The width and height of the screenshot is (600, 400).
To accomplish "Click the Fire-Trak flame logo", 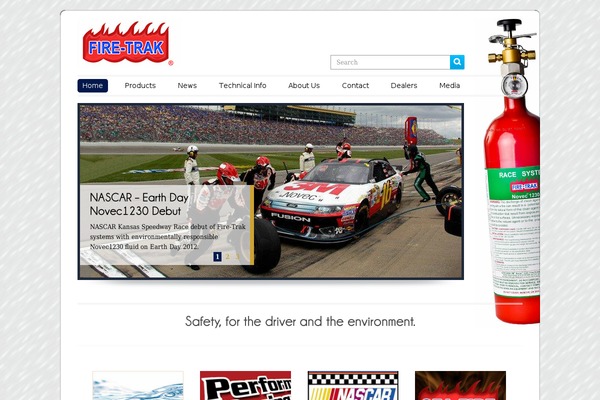I will pos(128,44).
